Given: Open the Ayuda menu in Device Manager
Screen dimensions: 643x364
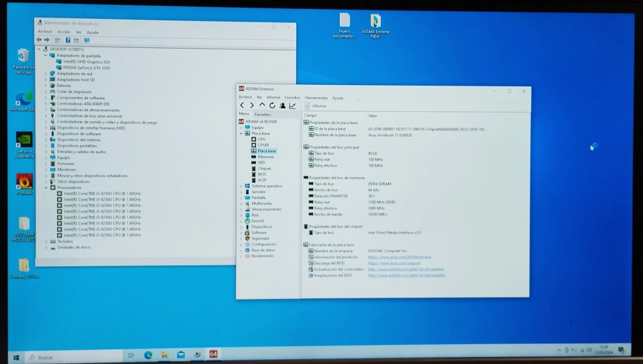Looking at the screenshot, I should pos(92,33).
